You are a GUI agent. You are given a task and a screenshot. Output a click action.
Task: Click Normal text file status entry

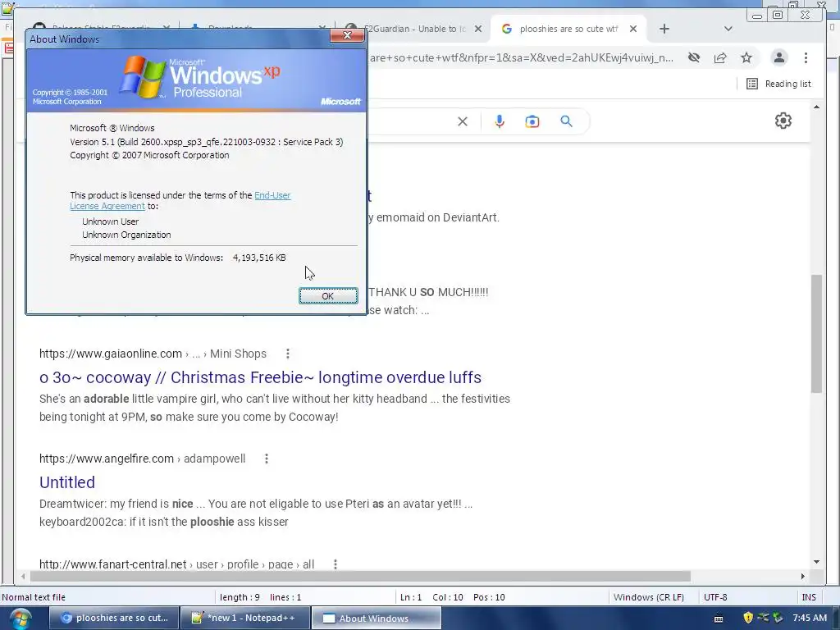coord(34,597)
